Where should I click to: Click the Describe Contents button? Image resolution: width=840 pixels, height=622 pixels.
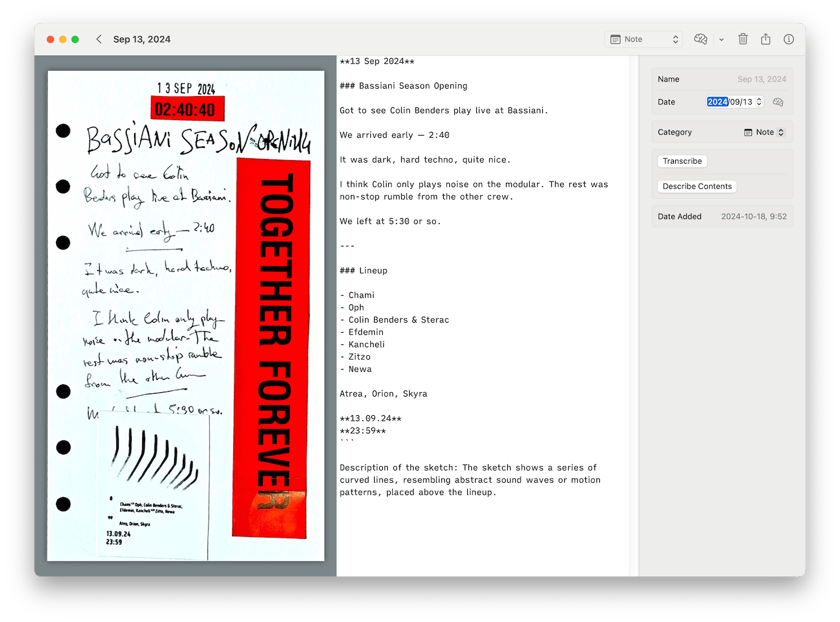697,187
